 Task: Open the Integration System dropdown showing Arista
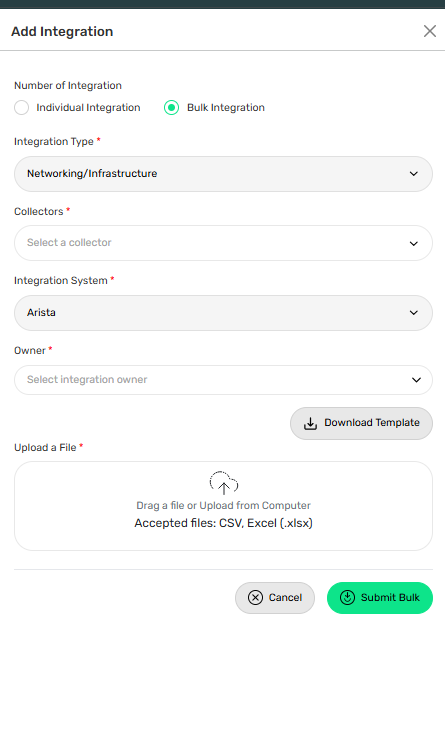pos(223,313)
